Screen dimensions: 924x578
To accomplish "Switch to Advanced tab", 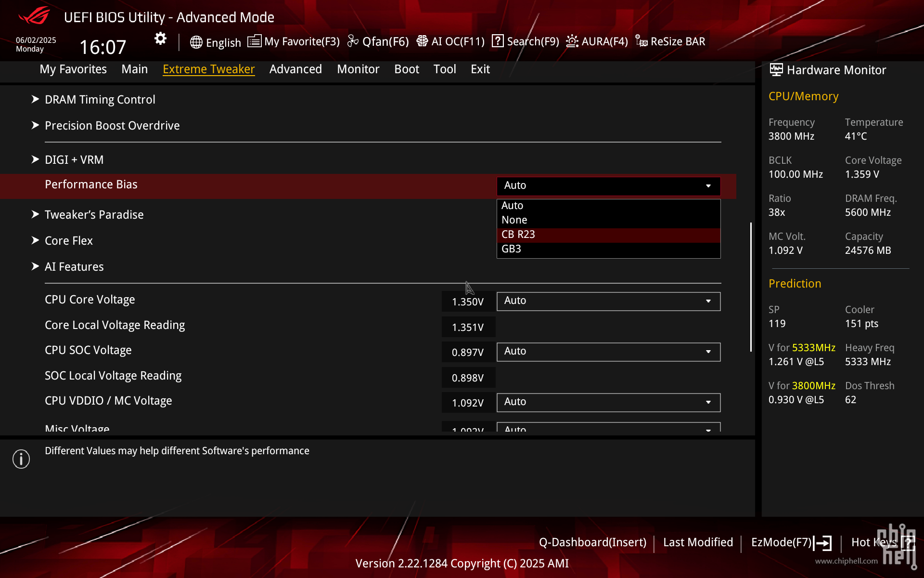I will tap(295, 69).
